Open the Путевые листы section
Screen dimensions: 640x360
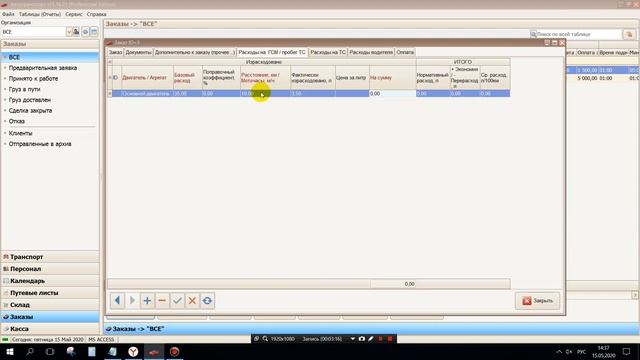[50, 293]
